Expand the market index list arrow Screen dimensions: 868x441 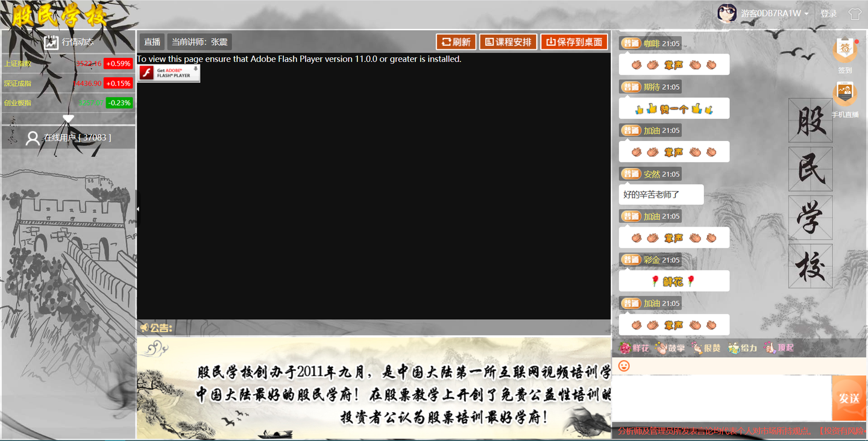[x=68, y=119]
